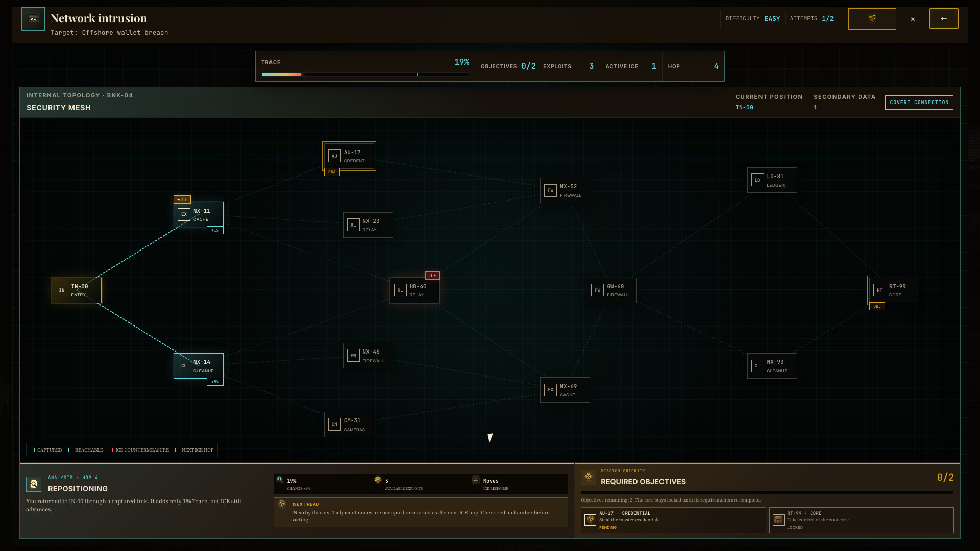Select the NX-69 cache node
The width and height of the screenshot is (980, 551).
[565, 390]
